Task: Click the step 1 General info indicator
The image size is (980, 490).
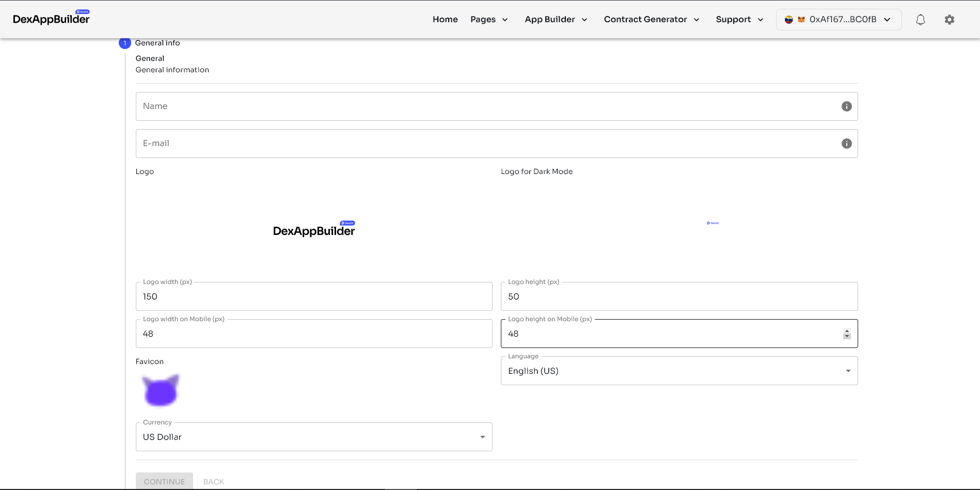Action: [124, 43]
